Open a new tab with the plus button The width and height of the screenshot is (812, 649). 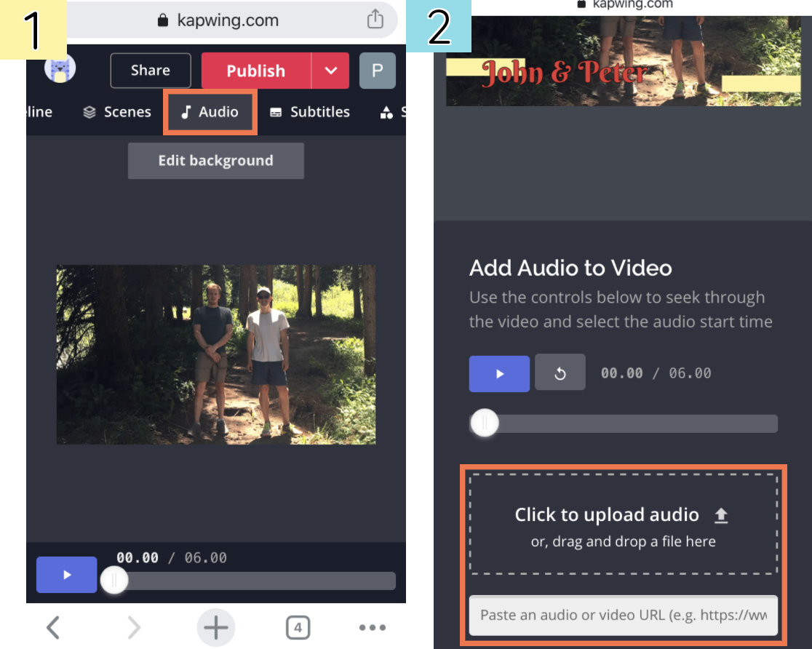click(x=216, y=628)
